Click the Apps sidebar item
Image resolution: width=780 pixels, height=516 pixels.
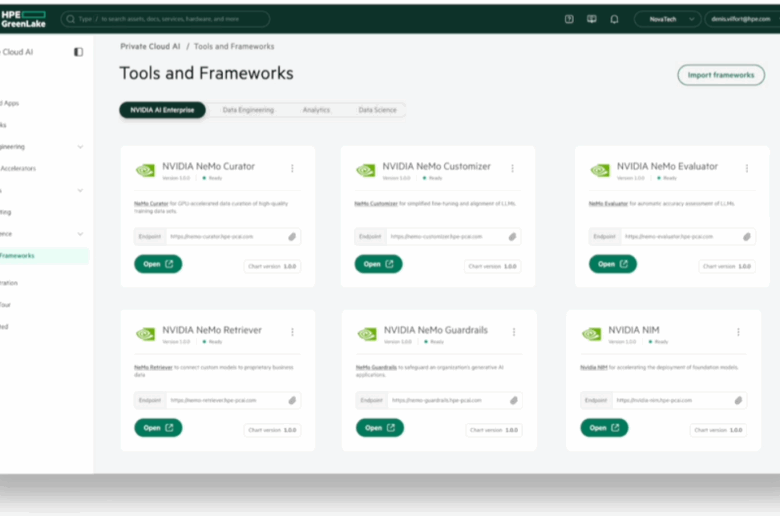pyautogui.click(x=10, y=103)
